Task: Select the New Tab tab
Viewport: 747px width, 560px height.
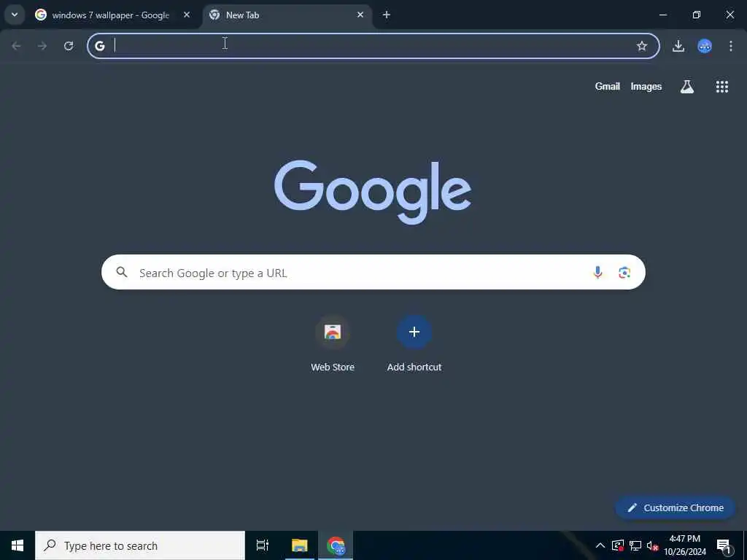Action: (x=287, y=15)
